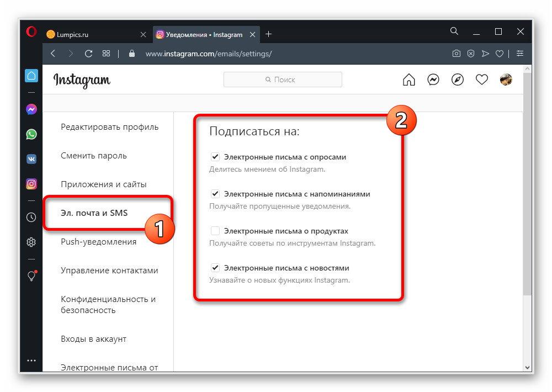
Task: Click the padlock site security icon
Action: 132,54
